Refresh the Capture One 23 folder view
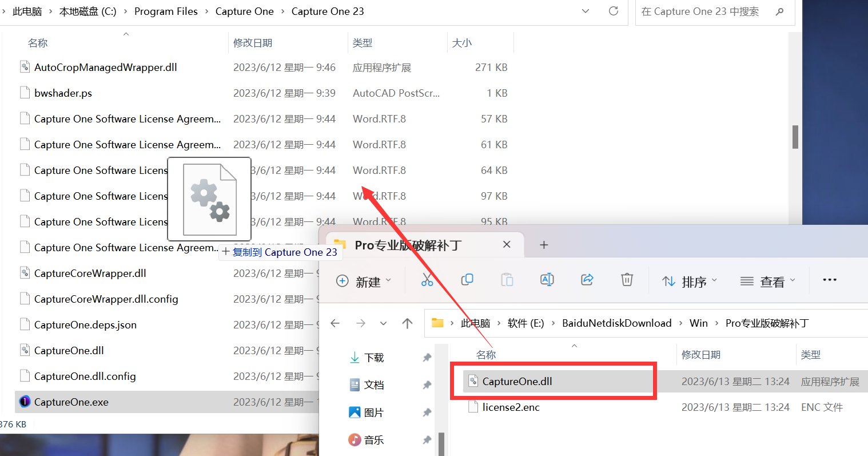The image size is (868, 456). [x=614, y=11]
